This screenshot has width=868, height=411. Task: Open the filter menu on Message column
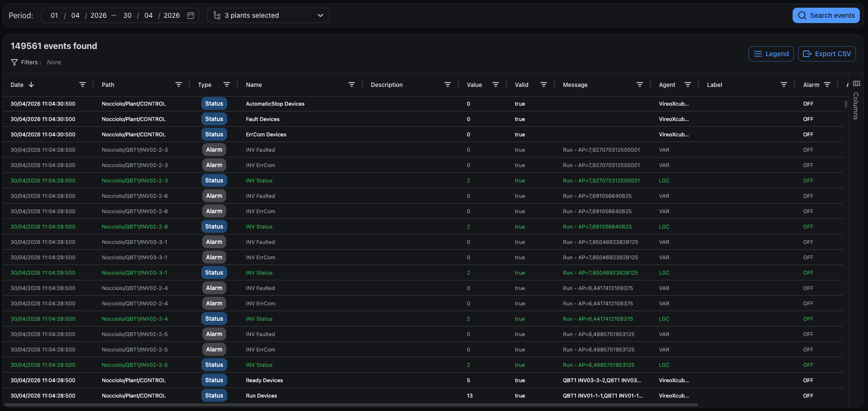pyautogui.click(x=640, y=85)
